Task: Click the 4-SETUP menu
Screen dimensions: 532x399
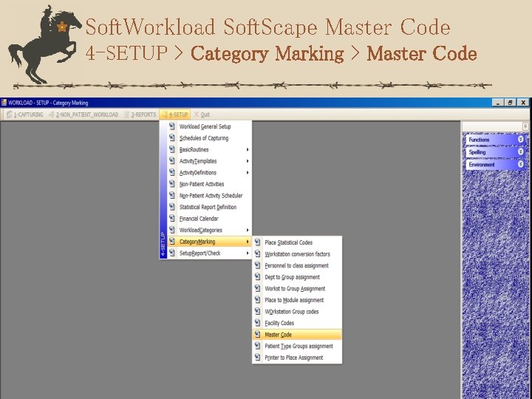Action: tap(174, 115)
